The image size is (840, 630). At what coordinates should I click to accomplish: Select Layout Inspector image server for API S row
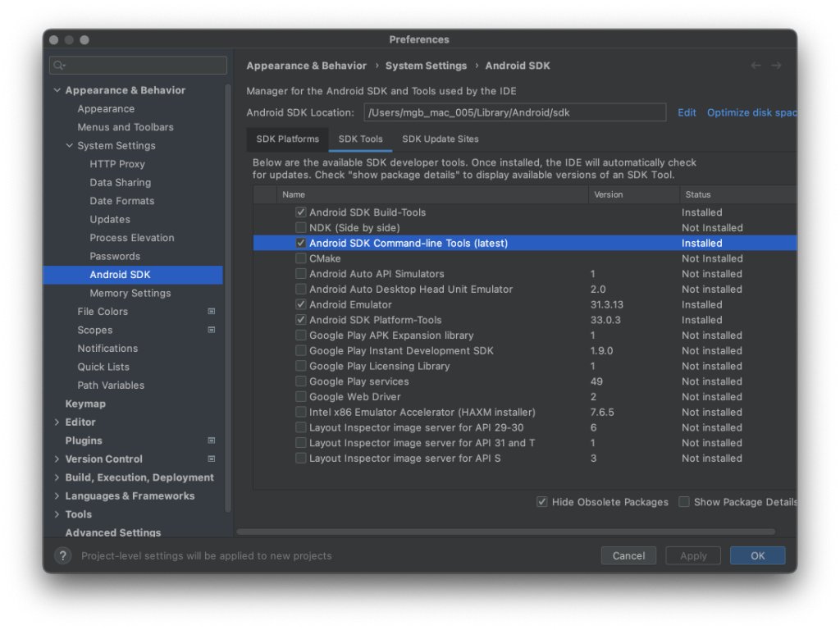point(525,459)
